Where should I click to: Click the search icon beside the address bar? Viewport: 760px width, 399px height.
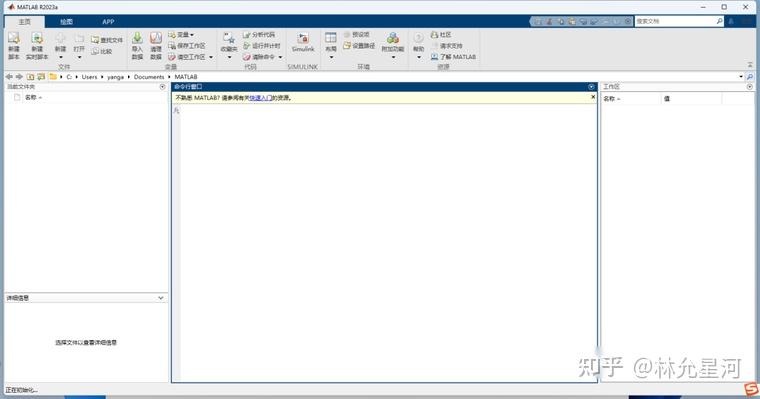point(750,77)
